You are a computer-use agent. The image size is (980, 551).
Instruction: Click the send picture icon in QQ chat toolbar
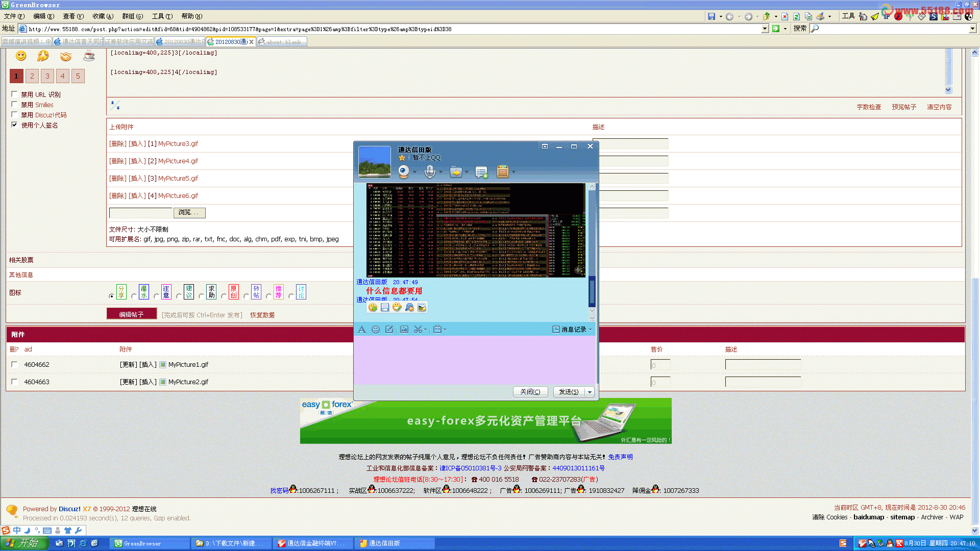pyautogui.click(x=404, y=330)
